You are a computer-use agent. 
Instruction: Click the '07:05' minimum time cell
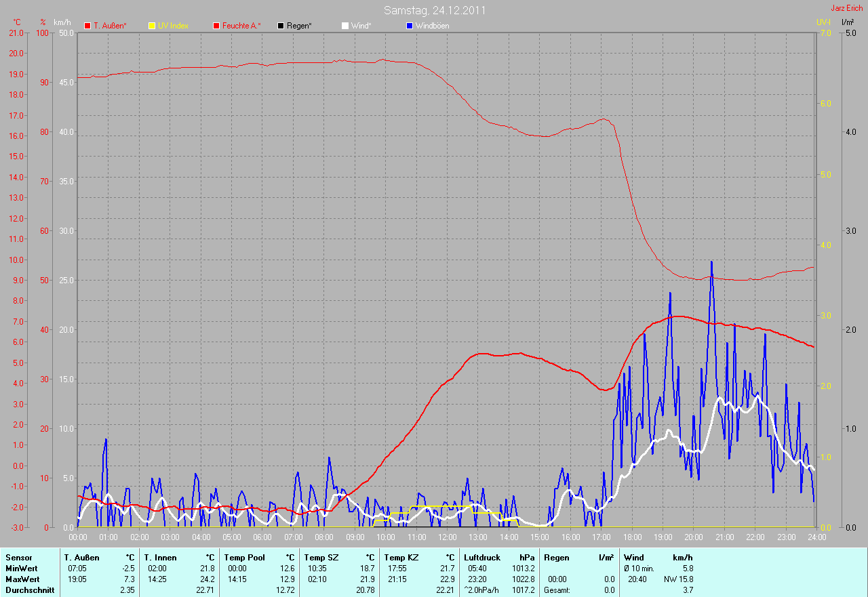pyautogui.click(x=76, y=569)
